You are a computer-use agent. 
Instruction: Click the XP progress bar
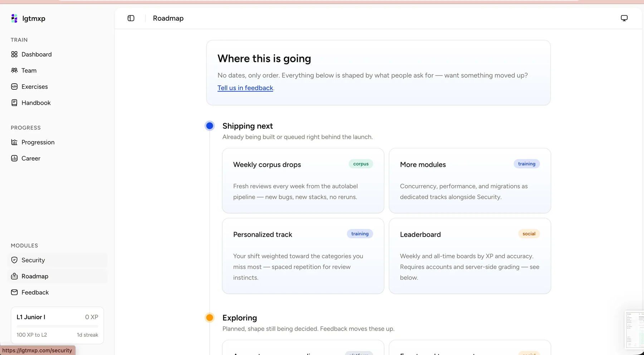point(57,326)
